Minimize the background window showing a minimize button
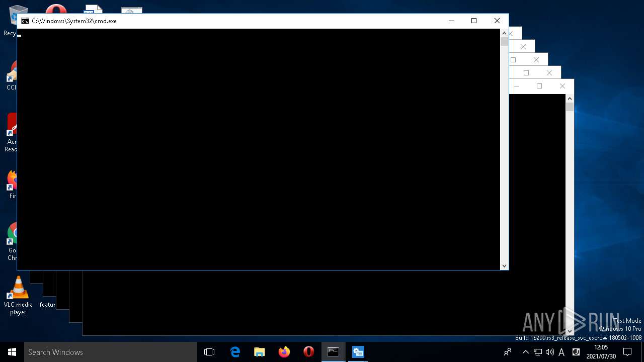Screen dimensions: 644x362 tap(517, 86)
